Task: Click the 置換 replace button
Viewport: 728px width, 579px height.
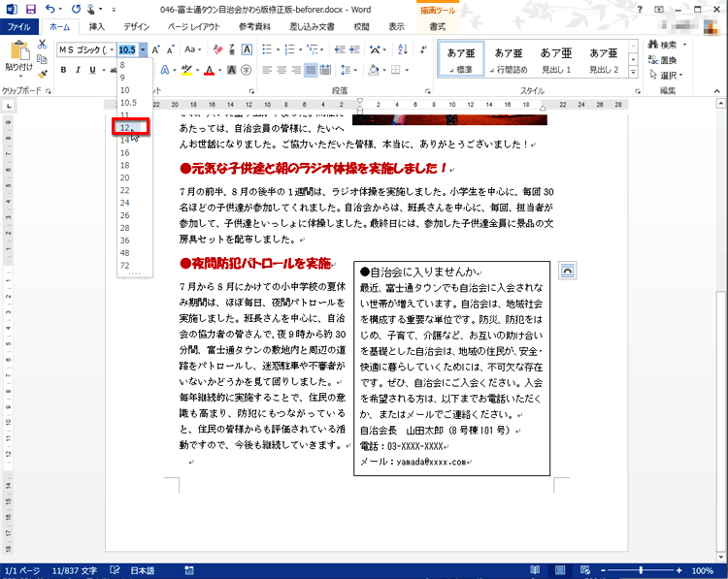Action: [663, 60]
